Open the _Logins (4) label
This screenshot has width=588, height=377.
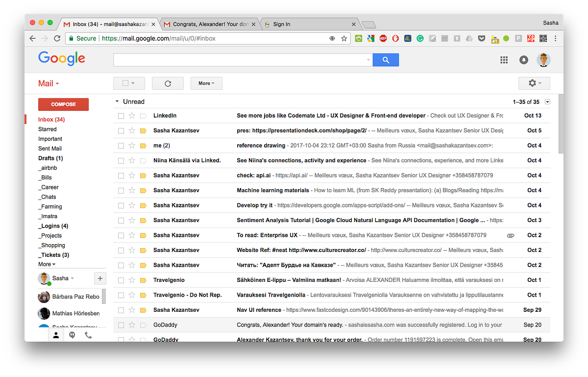pyautogui.click(x=53, y=226)
